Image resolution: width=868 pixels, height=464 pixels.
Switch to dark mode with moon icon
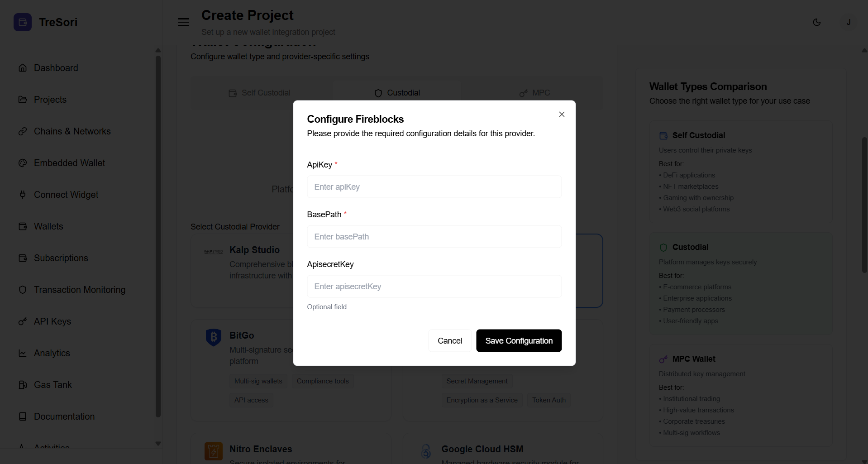(x=817, y=22)
